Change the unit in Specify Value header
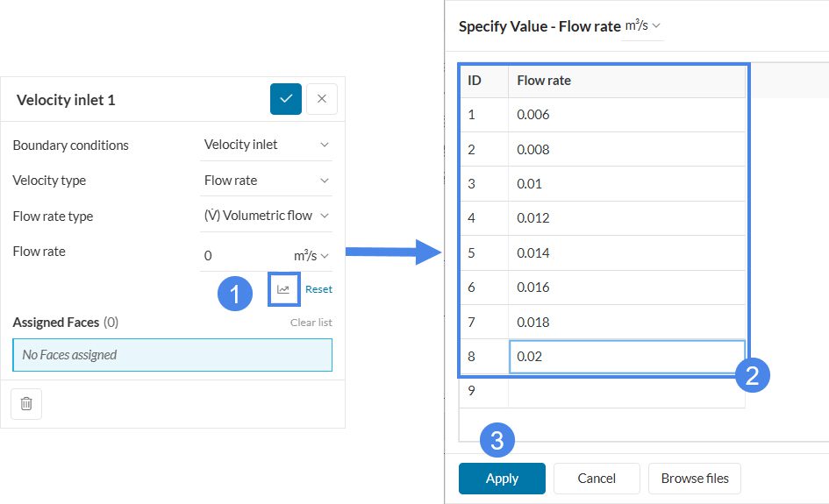The width and height of the screenshot is (829, 504). tap(642, 26)
